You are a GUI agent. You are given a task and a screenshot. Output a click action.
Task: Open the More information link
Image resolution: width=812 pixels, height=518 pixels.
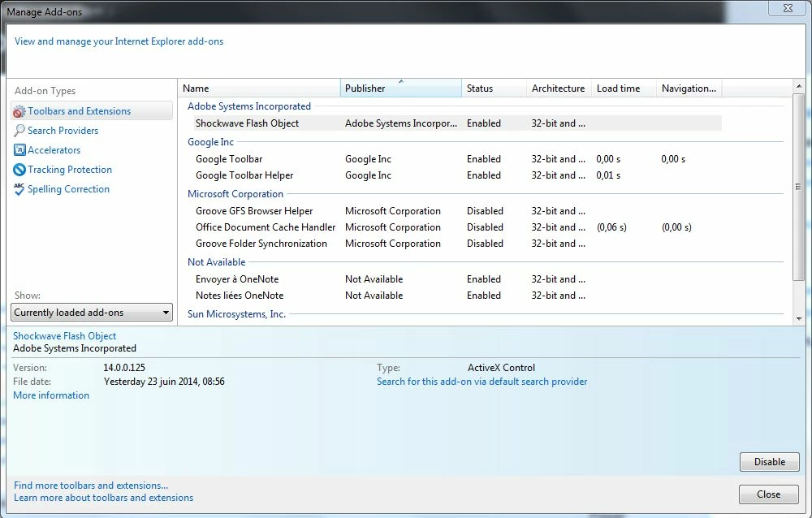51,395
